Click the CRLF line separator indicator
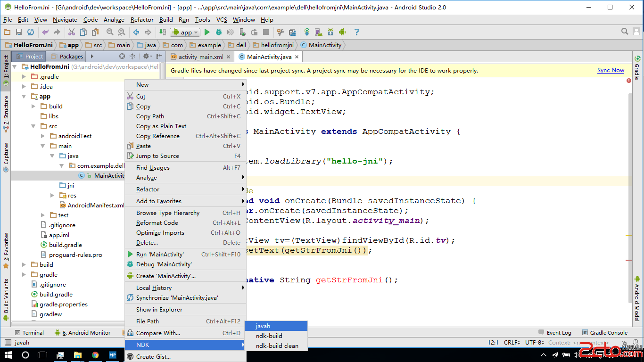 pos(512,343)
